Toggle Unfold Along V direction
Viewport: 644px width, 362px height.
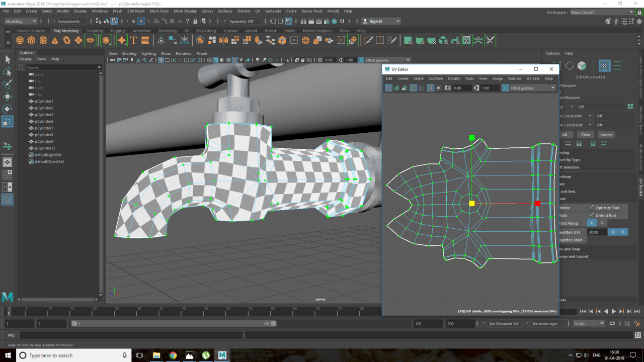602,223
